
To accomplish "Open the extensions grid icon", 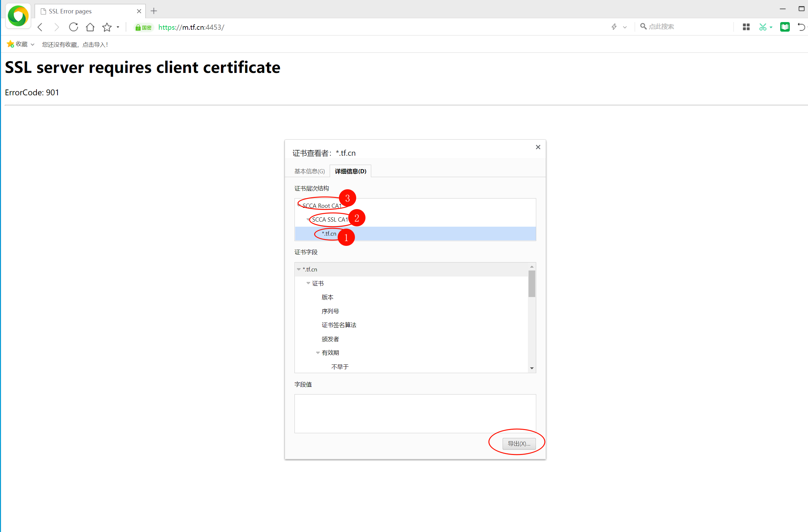I will coord(746,27).
